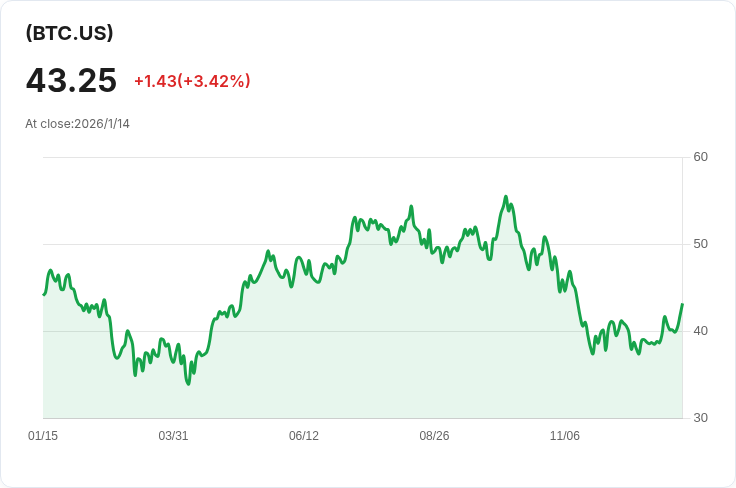Click the 01/15 date axis label

pyautogui.click(x=43, y=436)
